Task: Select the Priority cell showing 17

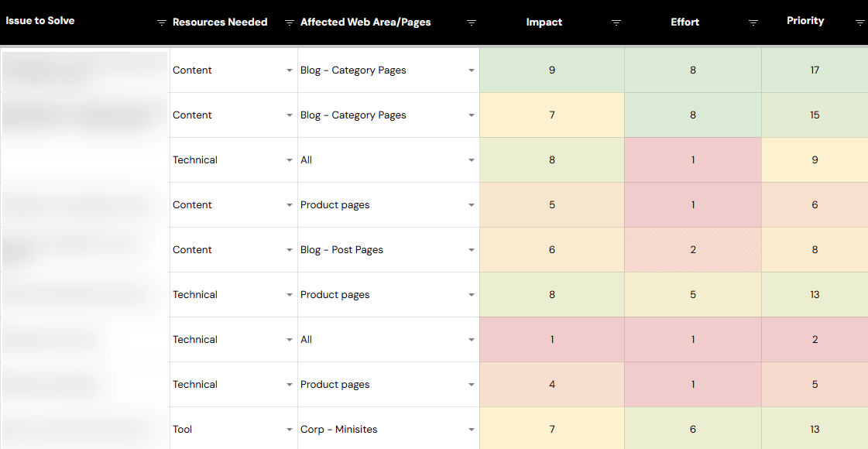Action: 815,70
